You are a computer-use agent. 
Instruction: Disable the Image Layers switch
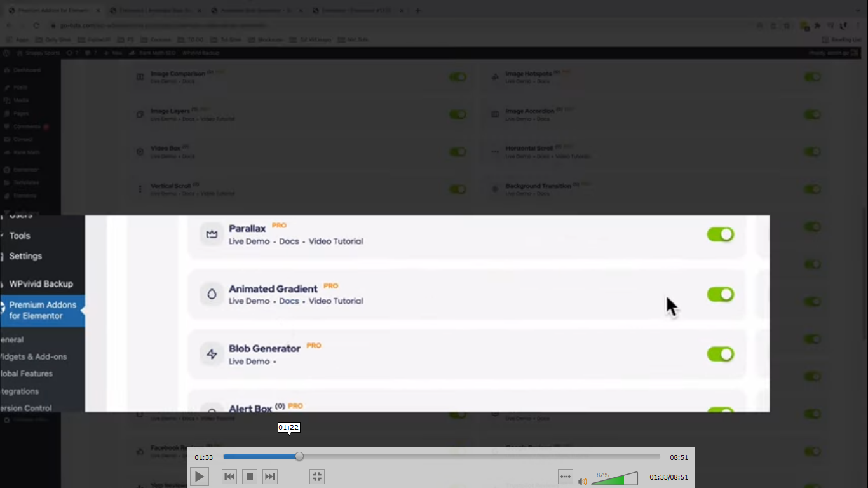click(x=458, y=114)
